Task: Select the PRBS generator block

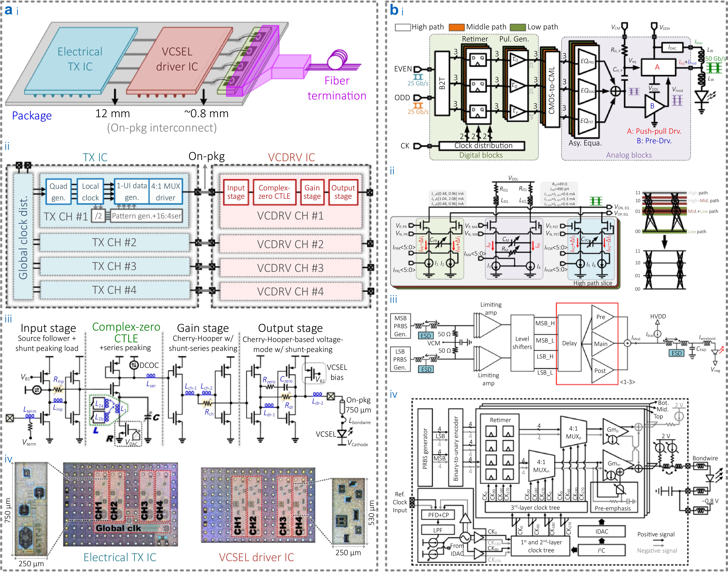Action: [x=425, y=447]
